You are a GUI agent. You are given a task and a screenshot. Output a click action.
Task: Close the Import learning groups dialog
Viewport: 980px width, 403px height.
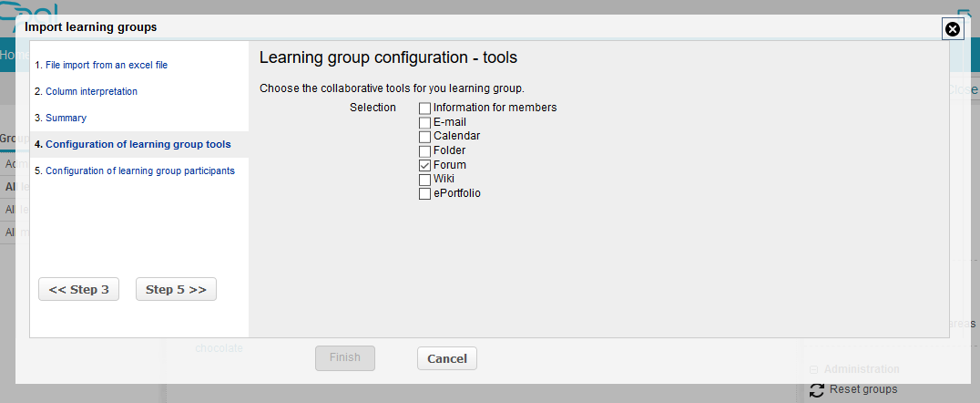(953, 29)
